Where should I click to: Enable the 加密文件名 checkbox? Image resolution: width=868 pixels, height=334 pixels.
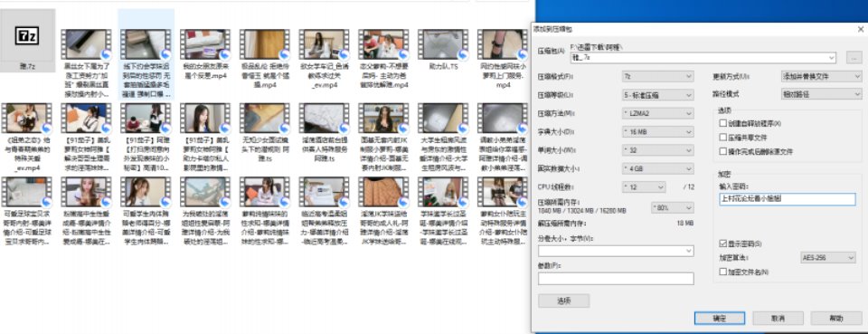(722, 272)
